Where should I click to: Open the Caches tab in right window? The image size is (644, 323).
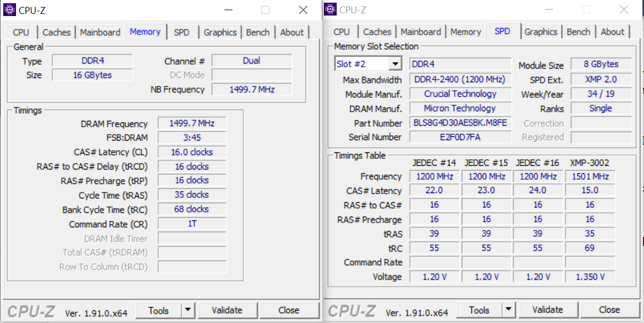coord(377,32)
